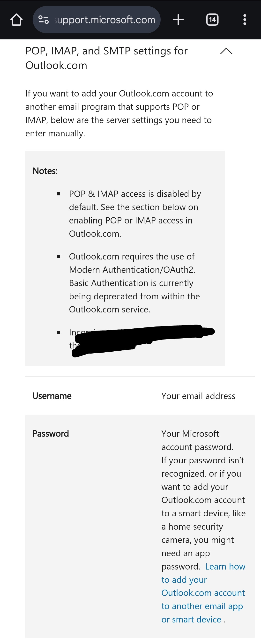
Task: Open browser three-dot overflow menu
Action: 245,20
